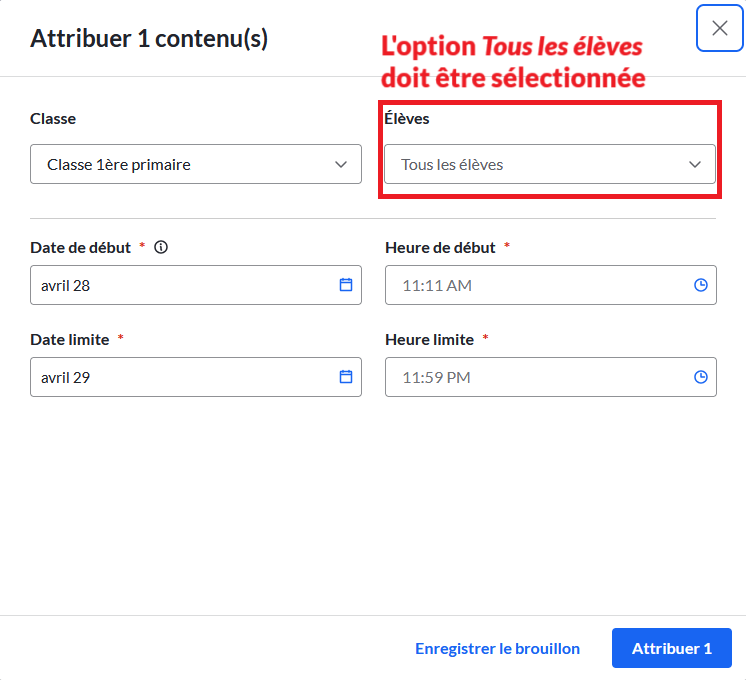Click the Heure limite label
Viewport: 746px width, 680px height.
click(430, 340)
